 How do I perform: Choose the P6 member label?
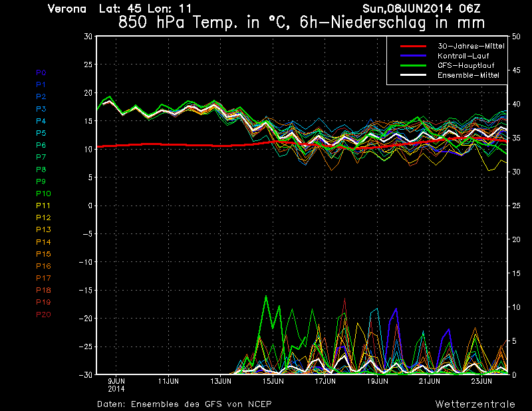pos(41,145)
